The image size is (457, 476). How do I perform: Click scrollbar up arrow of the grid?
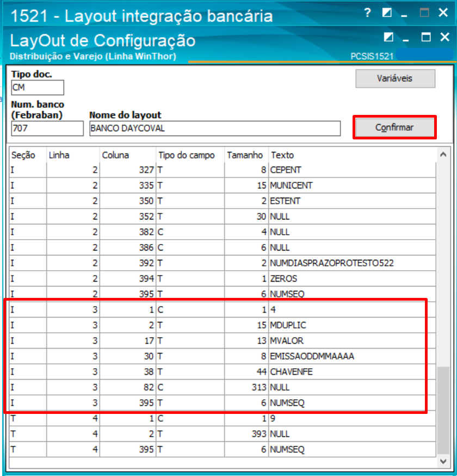(443, 155)
